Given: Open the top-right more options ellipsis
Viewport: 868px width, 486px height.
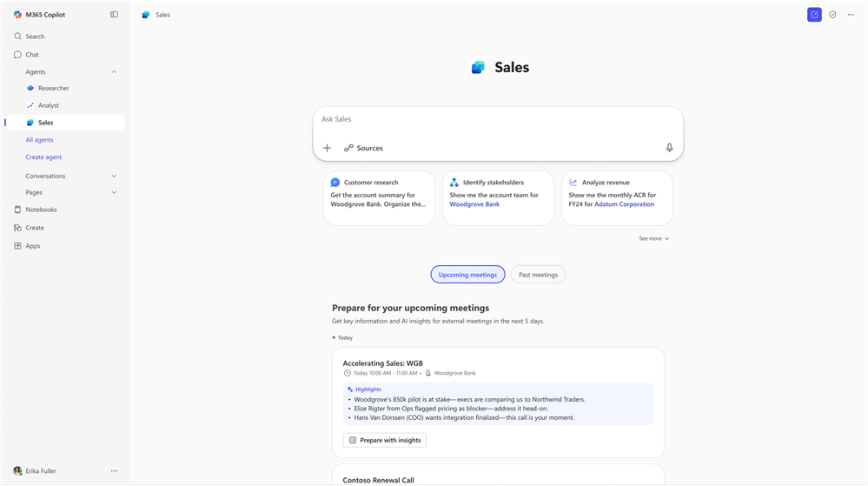Looking at the screenshot, I should click(x=851, y=15).
